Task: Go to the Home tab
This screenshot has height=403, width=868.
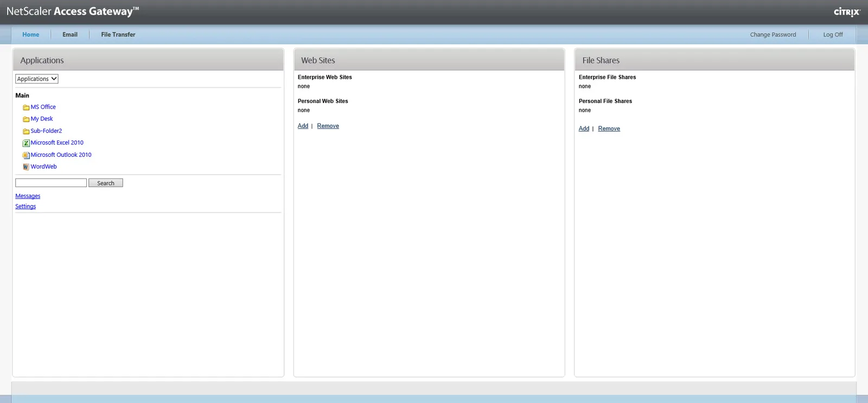Action: coord(30,35)
